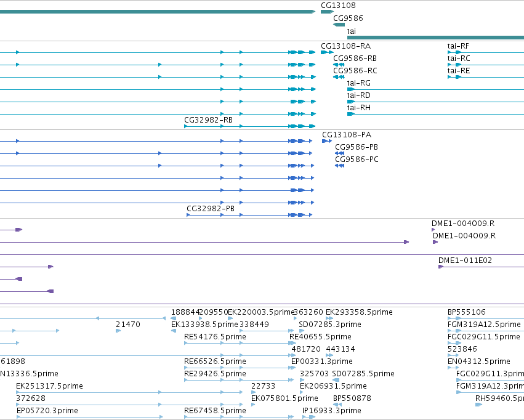524x420 pixels.
Task: Click EST label 338449
Action: click(x=254, y=325)
